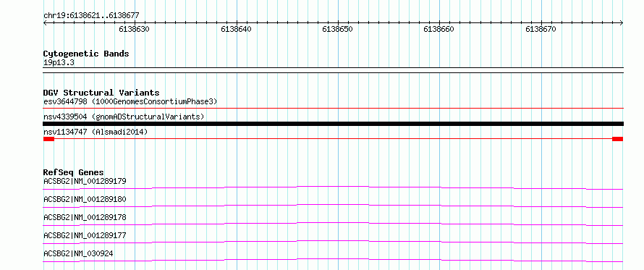644x270 pixels.
Task: Click ACSBG2|NM_030924 transcript label
Action: (x=78, y=253)
